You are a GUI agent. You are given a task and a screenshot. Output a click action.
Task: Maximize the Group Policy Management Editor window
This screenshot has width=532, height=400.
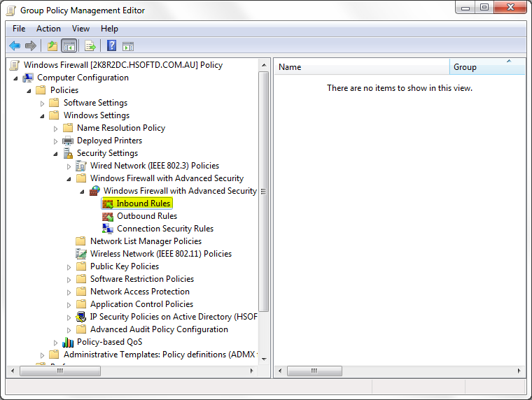[x=484, y=7]
